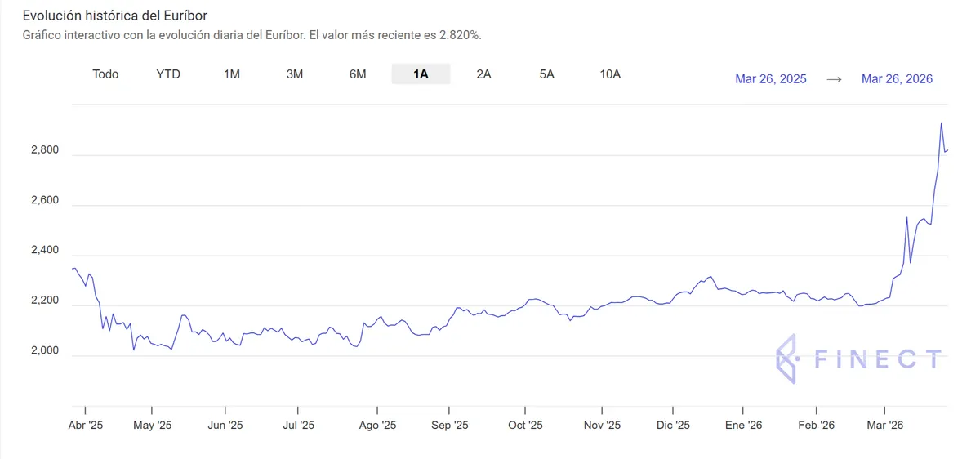
Task: View the 5A history range
Action: point(547,74)
